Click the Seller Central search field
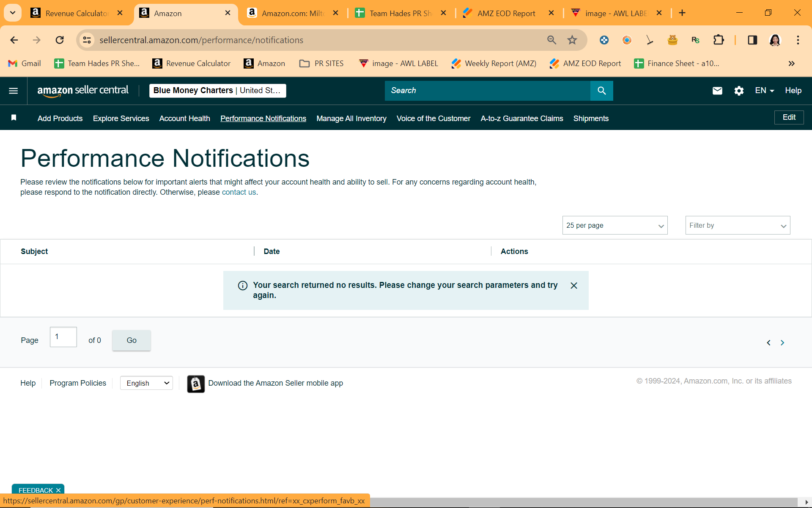812x508 pixels. click(x=487, y=91)
